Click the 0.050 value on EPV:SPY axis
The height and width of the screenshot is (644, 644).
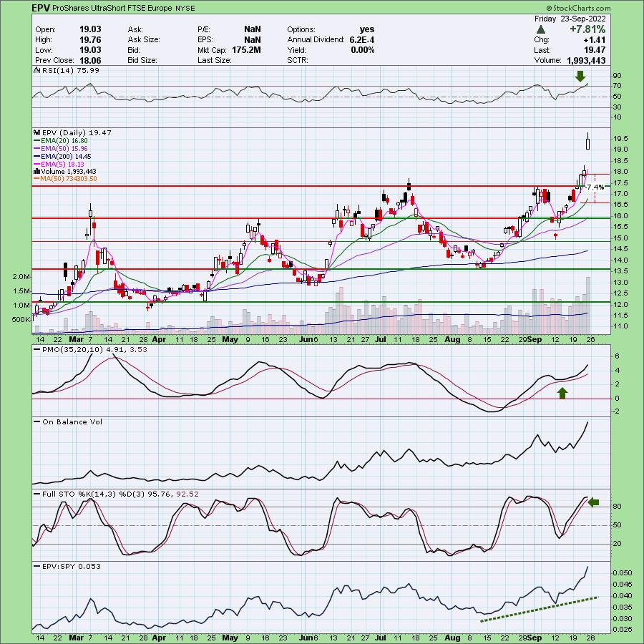pyautogui.click(x=623, y=573)
